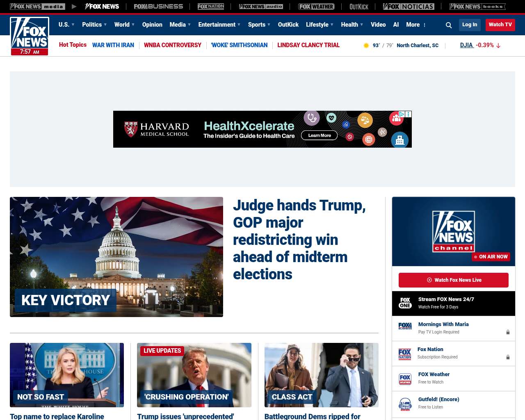This screenshot has height=420, width=525.
Task: Go to the Opinion section
Action: (152, 25)
